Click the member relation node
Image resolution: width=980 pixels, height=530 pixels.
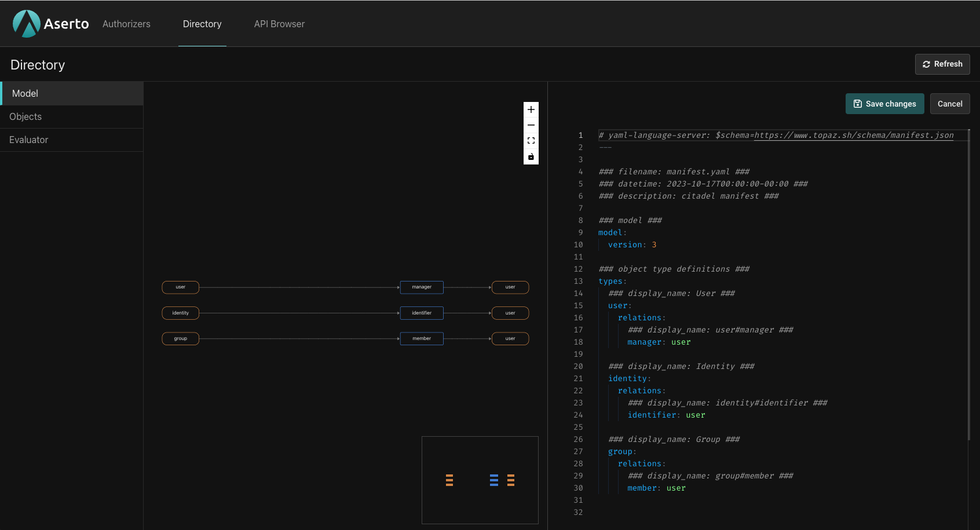(422, 338)
